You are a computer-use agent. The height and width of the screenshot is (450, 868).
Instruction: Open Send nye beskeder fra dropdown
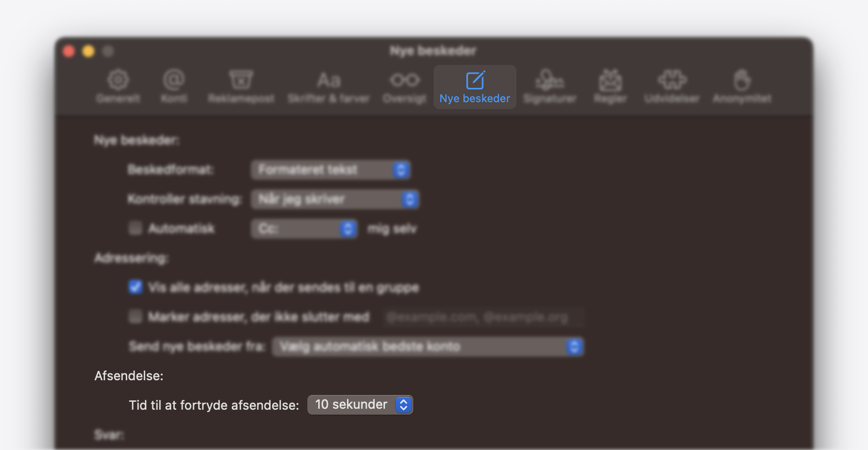[428, 347]
